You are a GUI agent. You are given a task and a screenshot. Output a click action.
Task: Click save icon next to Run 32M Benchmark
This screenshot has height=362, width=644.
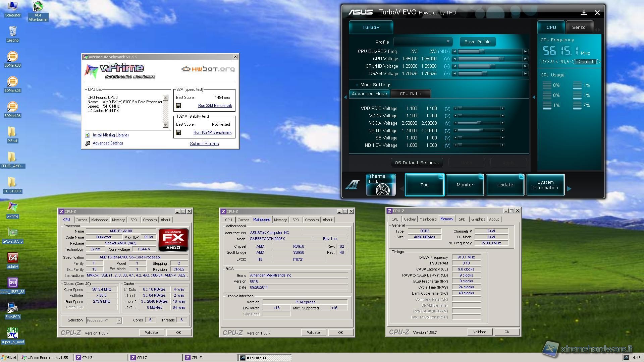tap(178, 106)
